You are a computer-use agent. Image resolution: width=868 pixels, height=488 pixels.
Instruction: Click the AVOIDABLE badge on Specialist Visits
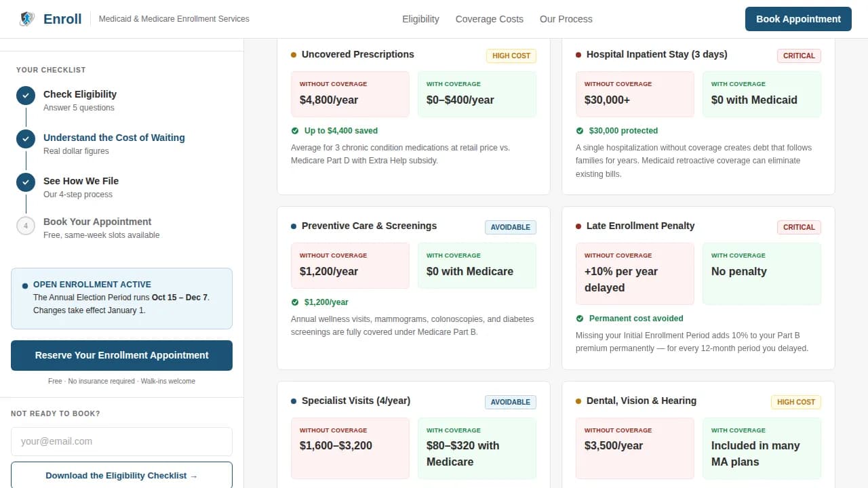point(511,402)
